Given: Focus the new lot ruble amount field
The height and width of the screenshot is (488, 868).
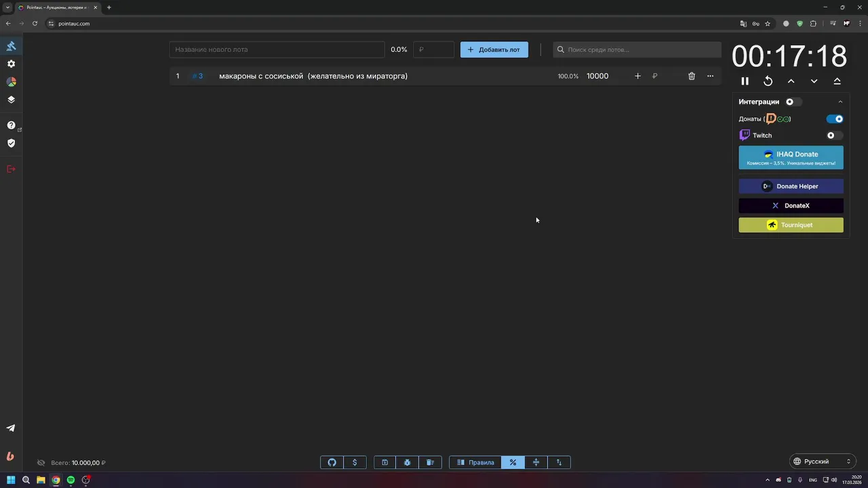Looking at the screenshot, I should point(433,49).
